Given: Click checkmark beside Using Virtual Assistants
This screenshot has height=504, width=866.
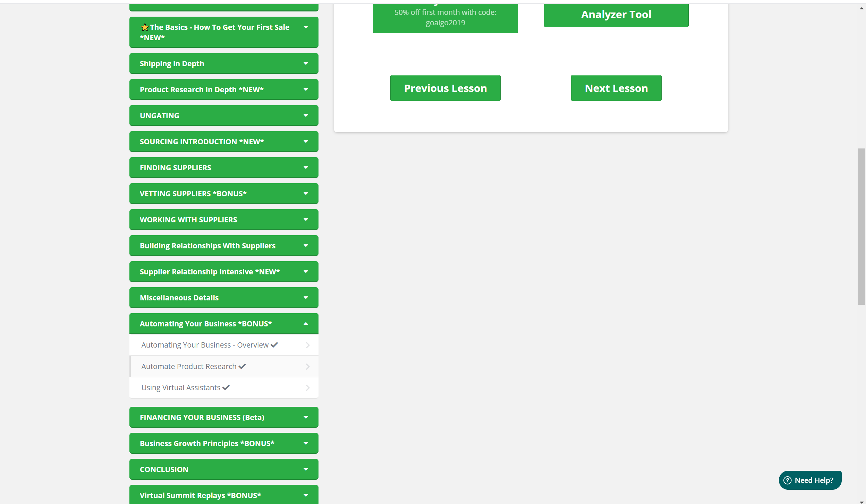Looking at the screenshot, I should click(226, 387).
